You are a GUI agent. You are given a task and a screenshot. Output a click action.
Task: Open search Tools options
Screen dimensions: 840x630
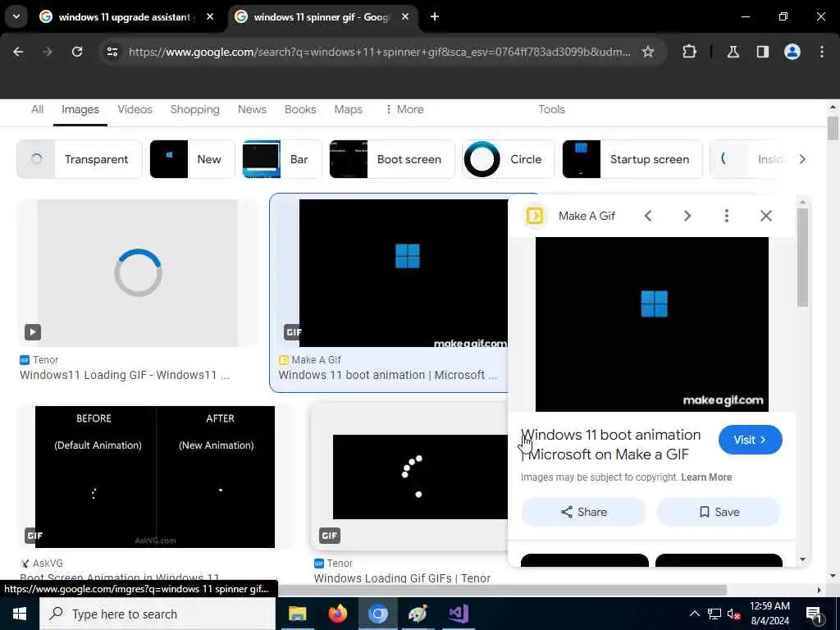[551, 109]
